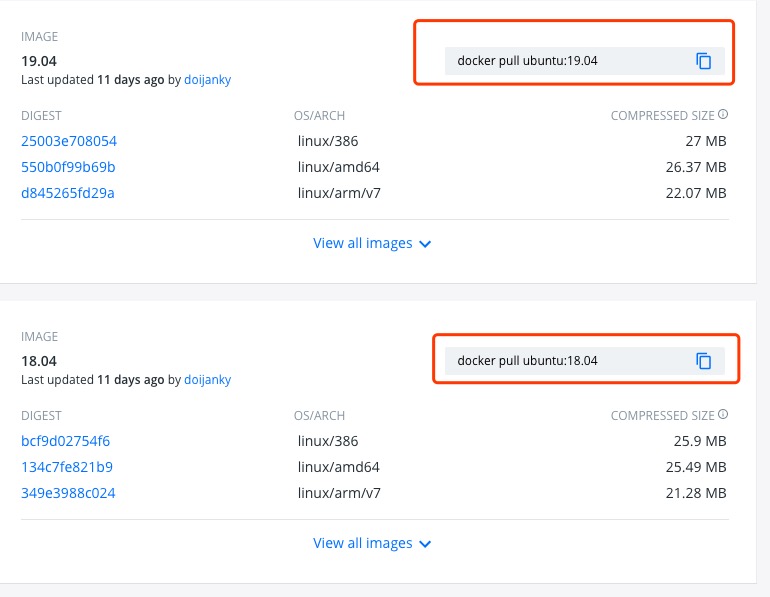770x597 pixels.
Task: Open digest 25003e708054
Action: click(69, 141)
